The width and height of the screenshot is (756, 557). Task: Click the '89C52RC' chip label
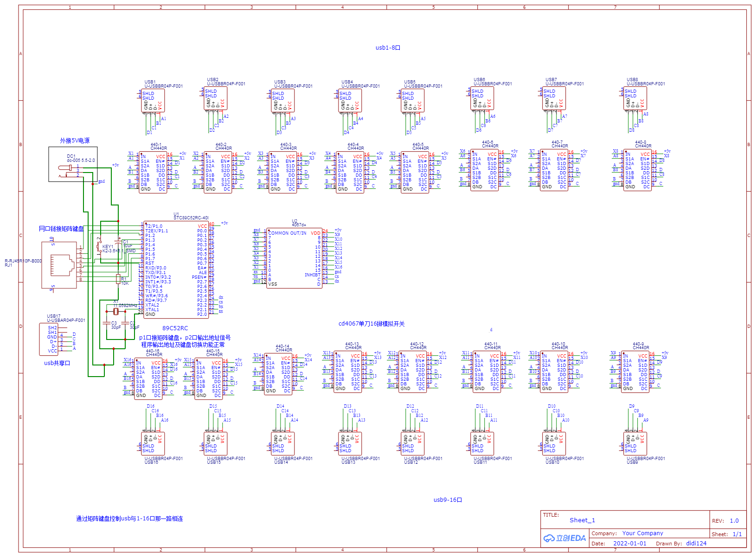(175, 328)
